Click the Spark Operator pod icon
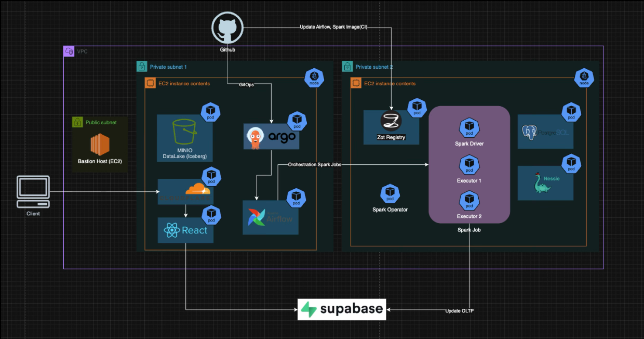 pos(390,194)
